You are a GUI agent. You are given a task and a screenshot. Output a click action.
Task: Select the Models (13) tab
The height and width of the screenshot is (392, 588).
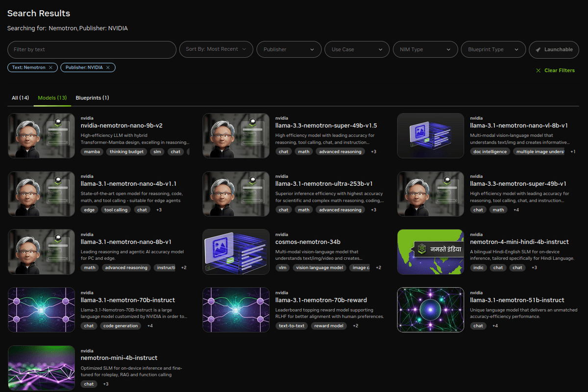coord(52,98)
